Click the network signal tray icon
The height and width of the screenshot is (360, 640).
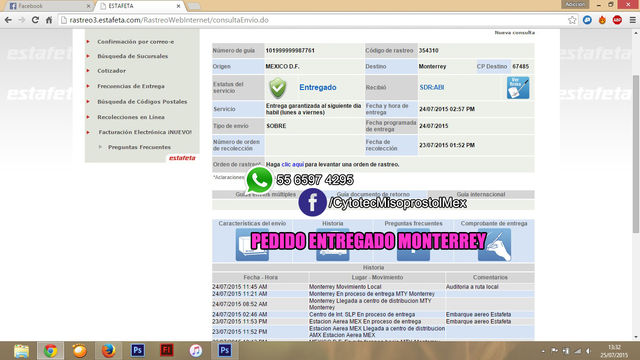click(x=578, y=351)
